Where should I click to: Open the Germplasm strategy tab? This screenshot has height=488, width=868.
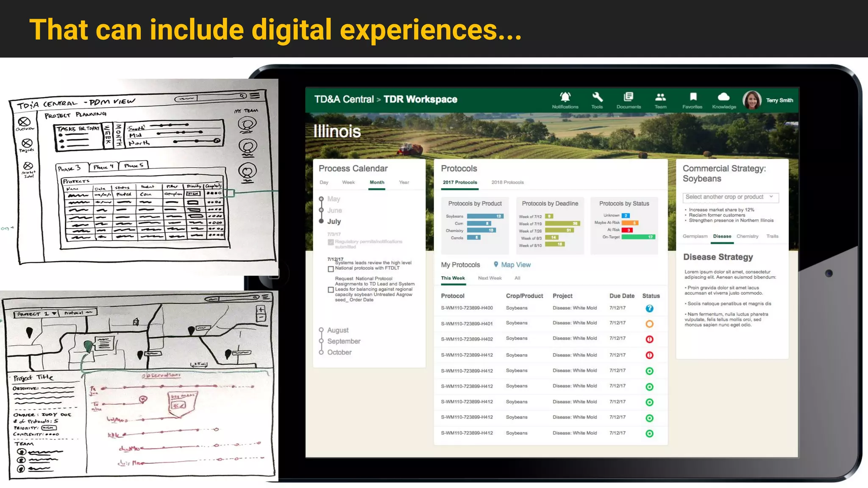point(695,236)
